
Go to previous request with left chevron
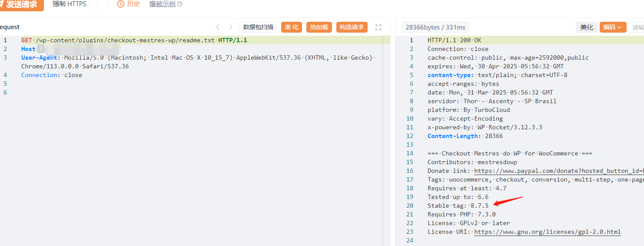click(x=218, y=27)
